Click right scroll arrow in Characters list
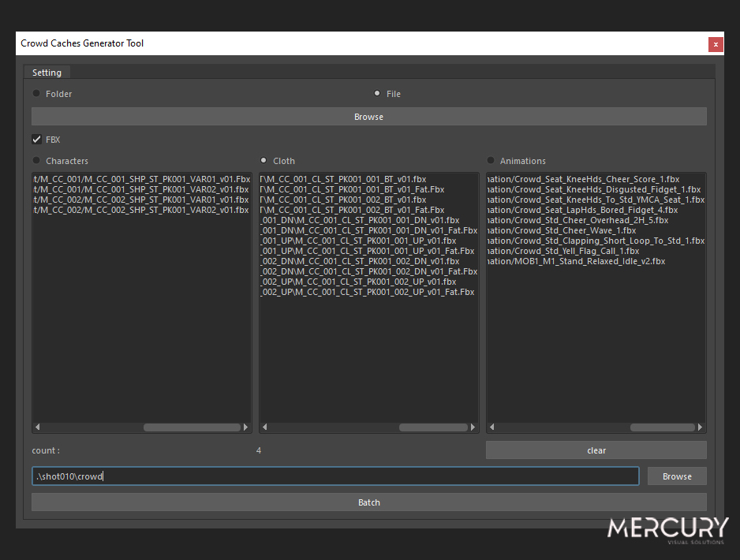This screenshot has height=560, width=740. tap(246, 427)
